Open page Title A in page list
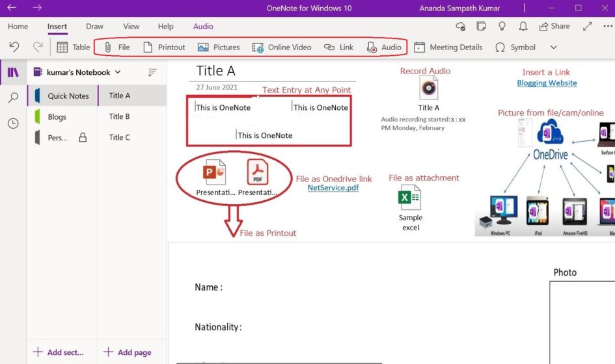 coord(132,96)
